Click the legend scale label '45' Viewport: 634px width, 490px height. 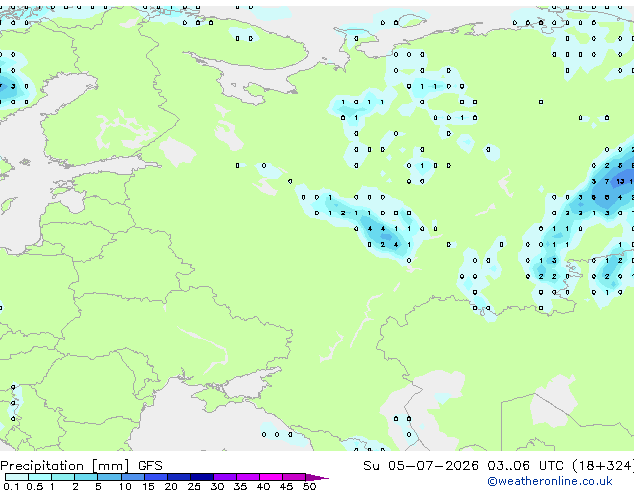[286, 486]
